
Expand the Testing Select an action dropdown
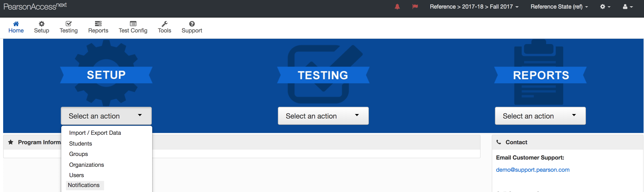pos(323,116)
